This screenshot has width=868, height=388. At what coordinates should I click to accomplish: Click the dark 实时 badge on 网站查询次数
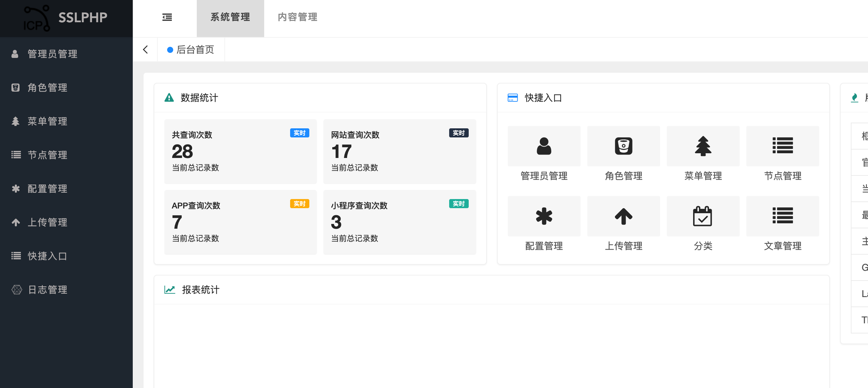(459, 133)
